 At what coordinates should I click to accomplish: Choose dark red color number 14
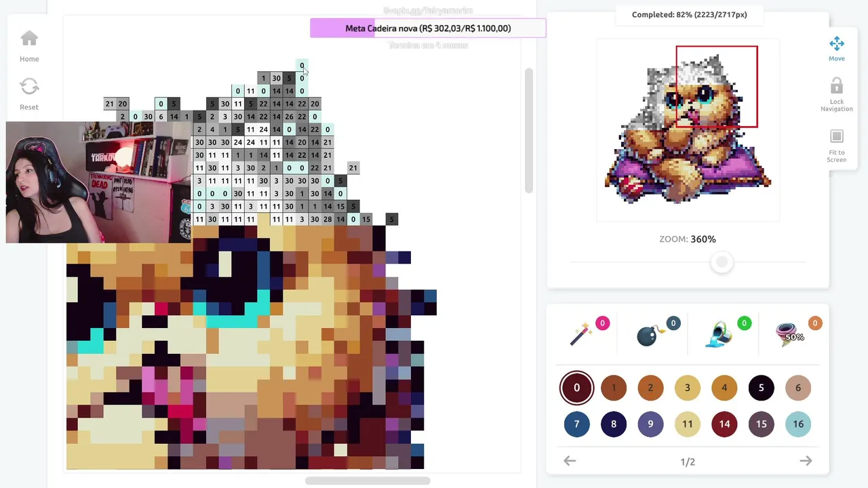coord(724,424)
